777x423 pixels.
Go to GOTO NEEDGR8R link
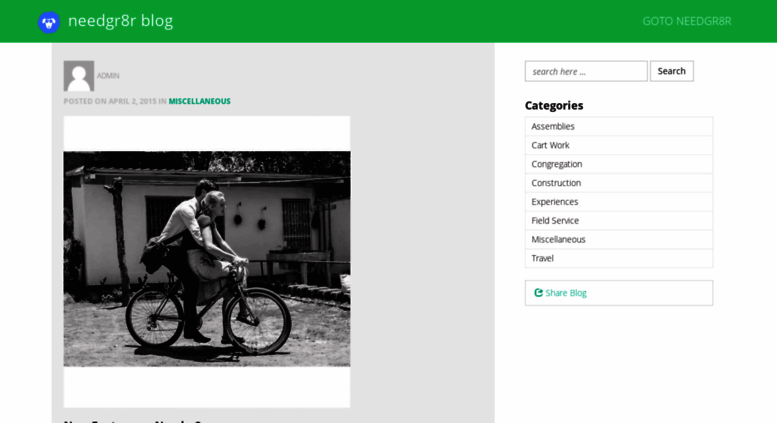tap(686, 21)
